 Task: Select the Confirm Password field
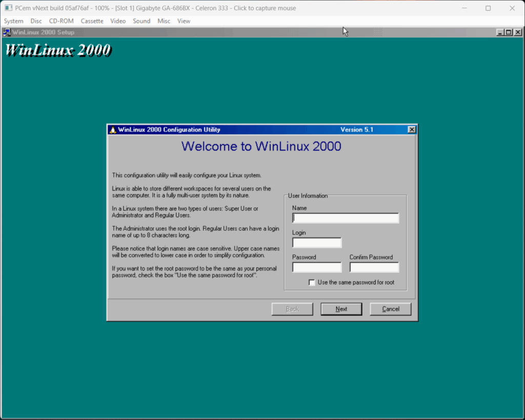[374, 267]
